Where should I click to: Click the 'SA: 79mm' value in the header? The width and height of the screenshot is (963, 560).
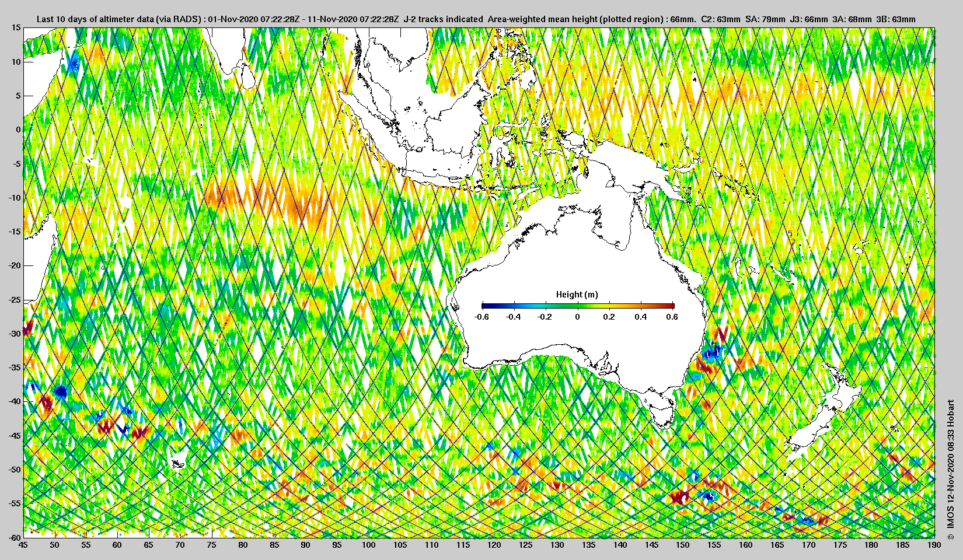point(765,19)
